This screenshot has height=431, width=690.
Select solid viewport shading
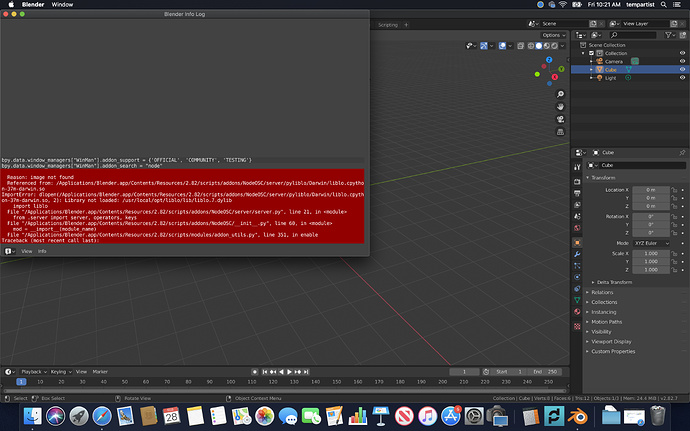point(539,46)
